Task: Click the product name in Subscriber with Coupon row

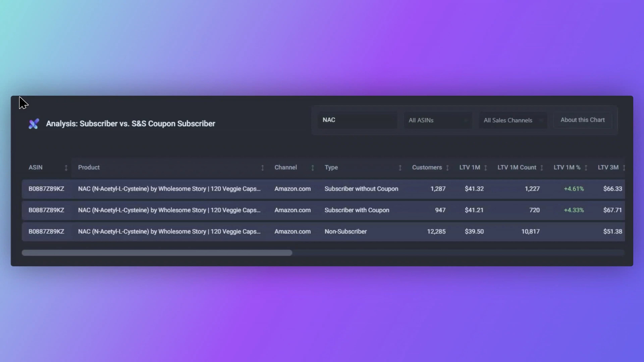Action: point(169,210)
